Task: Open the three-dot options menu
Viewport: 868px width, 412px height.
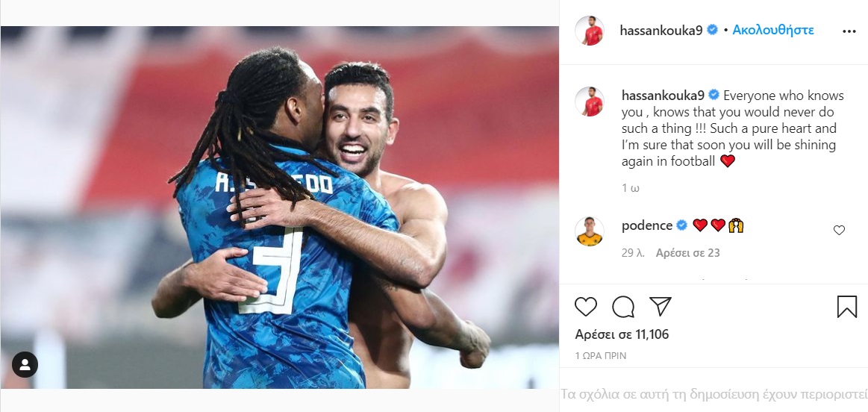Action: [x=849, y=31]
